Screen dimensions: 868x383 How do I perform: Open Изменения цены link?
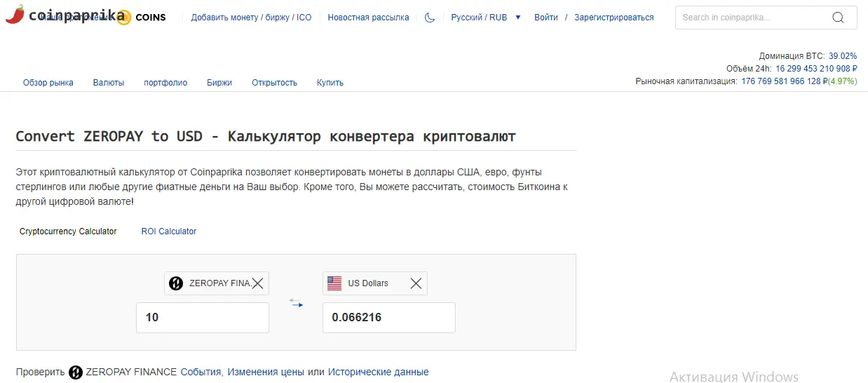pyautogui.click(x=266, y=372)
